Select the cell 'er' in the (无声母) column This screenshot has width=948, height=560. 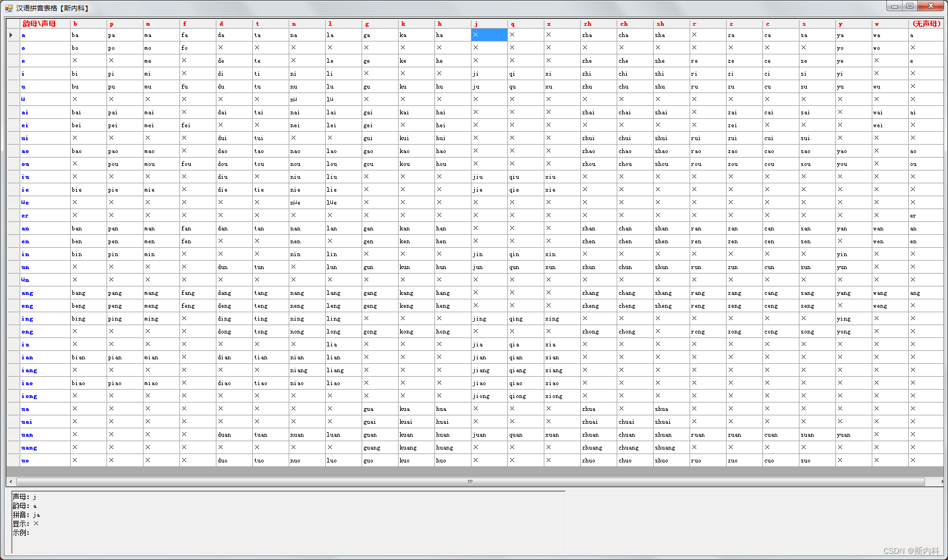tap(926, 215)
